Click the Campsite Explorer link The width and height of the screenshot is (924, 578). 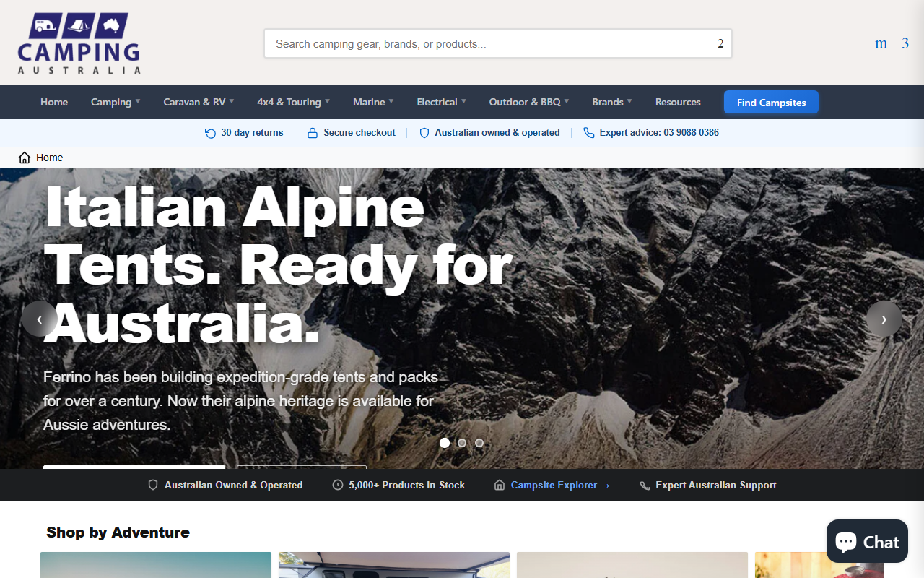click(x=560, y=485)
